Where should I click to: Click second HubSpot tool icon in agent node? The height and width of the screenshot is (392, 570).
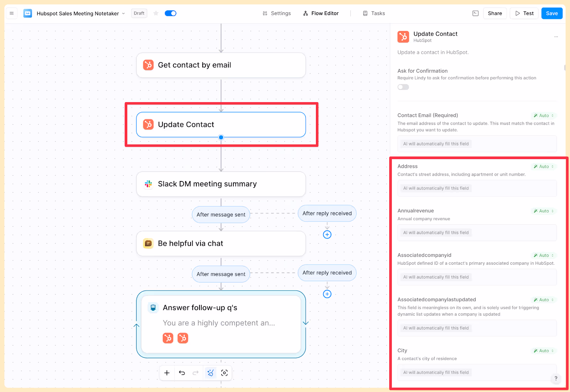(183, 338)
